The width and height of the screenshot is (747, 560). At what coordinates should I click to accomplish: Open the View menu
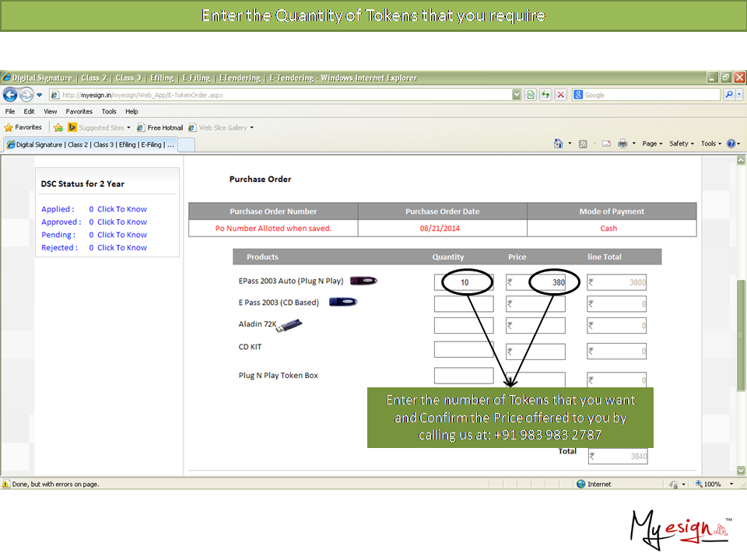click(50, 111)
